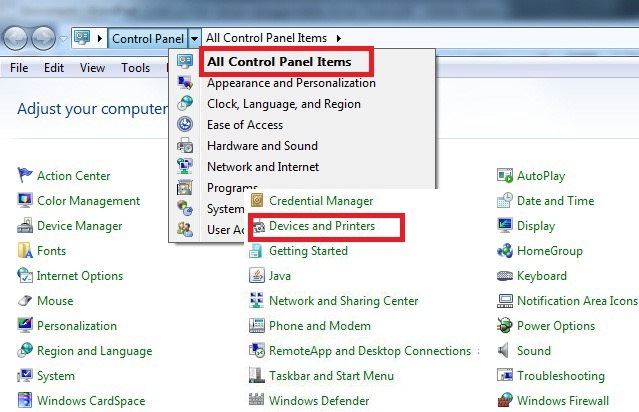Open the Personalization link

77,326
